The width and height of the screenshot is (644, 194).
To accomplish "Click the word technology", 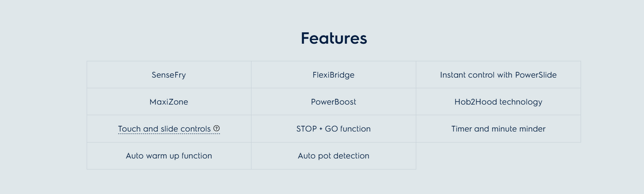I will 521,102.
